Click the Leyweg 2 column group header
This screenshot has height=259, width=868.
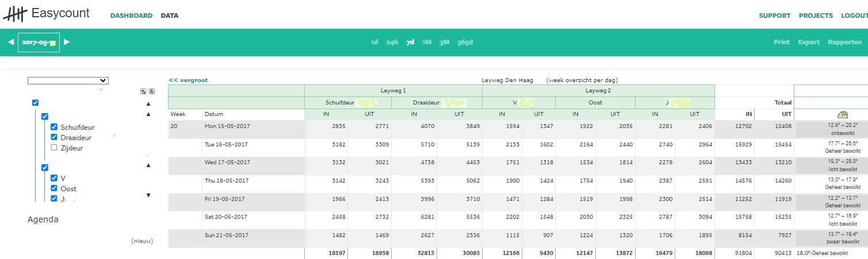(598, 91)
